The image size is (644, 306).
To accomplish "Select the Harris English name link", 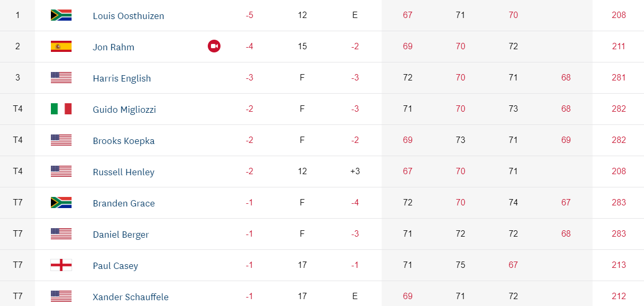I will (122, 78).
